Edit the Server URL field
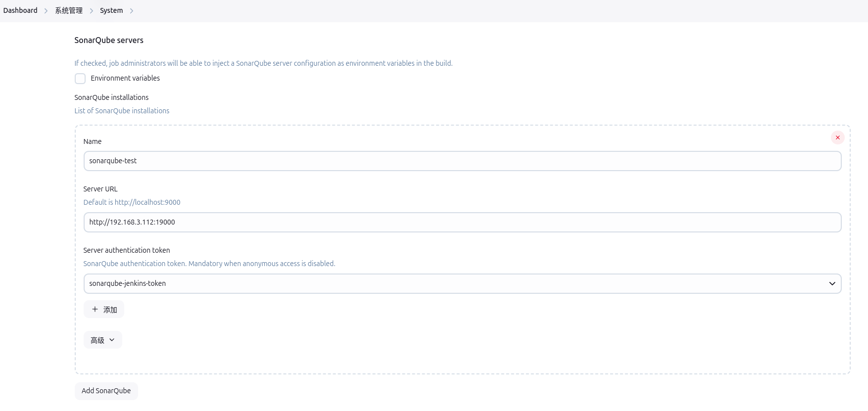The image size is (868, 411). 462,223
